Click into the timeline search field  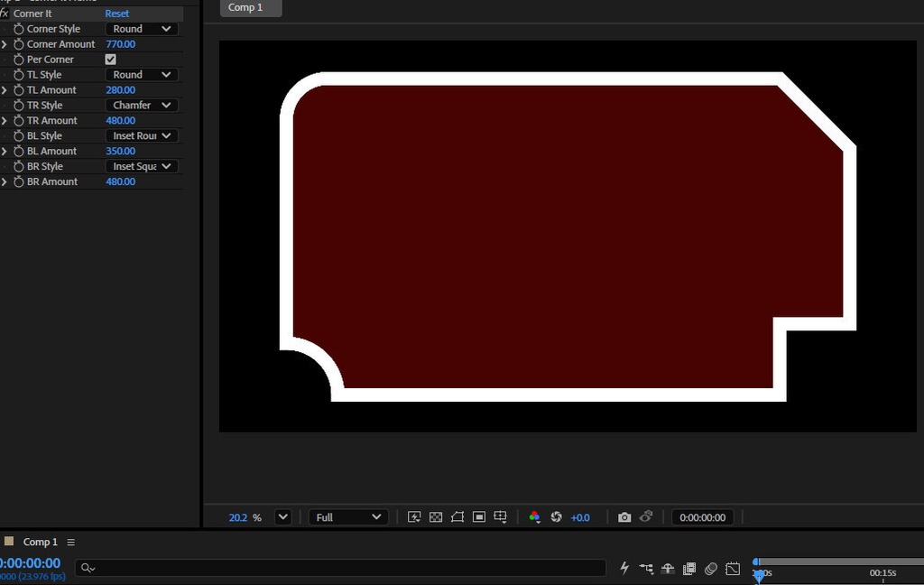coord(340,568)
